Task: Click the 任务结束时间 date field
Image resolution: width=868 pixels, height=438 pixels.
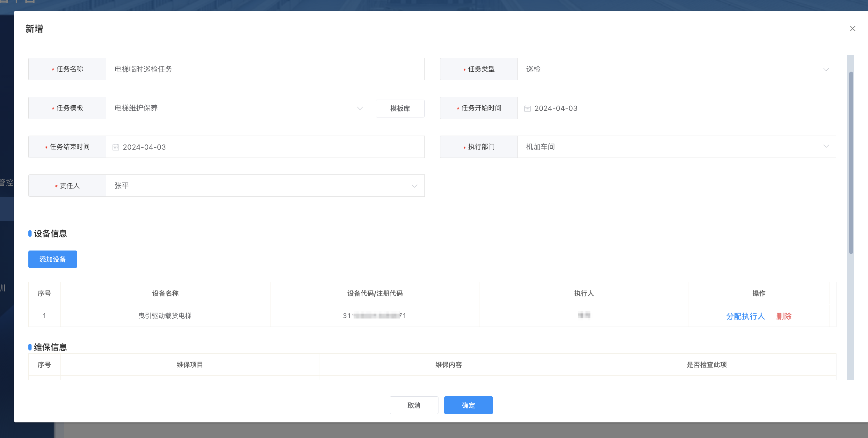Action: click(265, 147)
